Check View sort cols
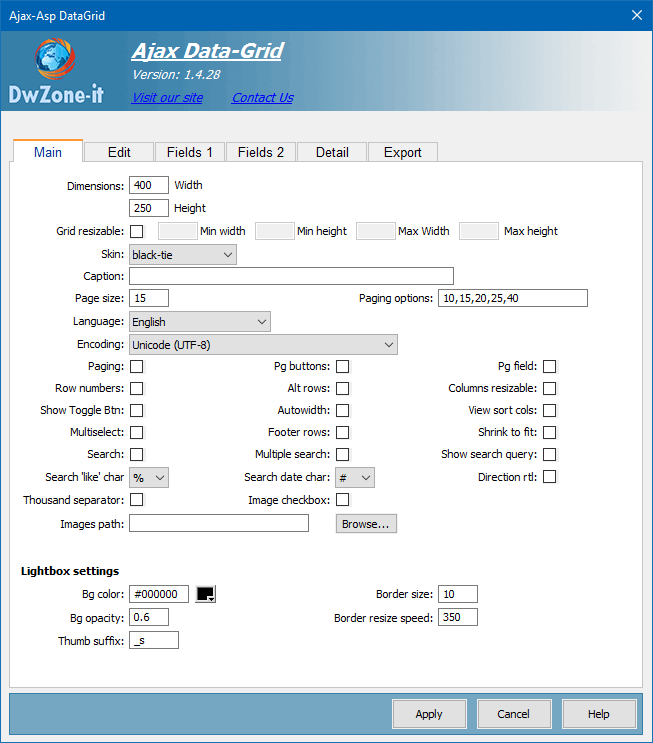653x743 pixels. point(550,410)
